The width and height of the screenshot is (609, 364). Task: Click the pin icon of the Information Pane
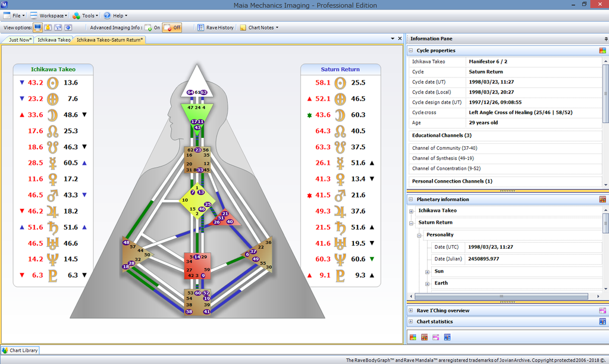point(606,39)
